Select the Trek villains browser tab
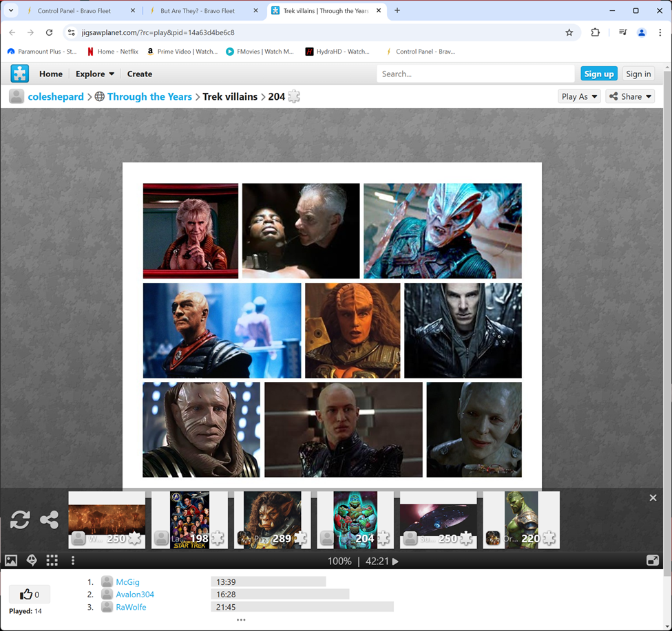The image size is (672, 631). (326, 11)
